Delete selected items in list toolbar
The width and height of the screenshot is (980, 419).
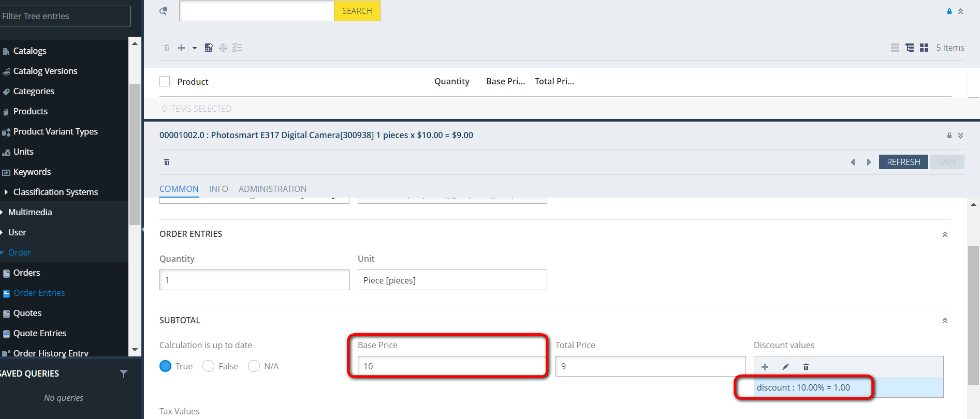pyautogui.click(x=167, y=48)
